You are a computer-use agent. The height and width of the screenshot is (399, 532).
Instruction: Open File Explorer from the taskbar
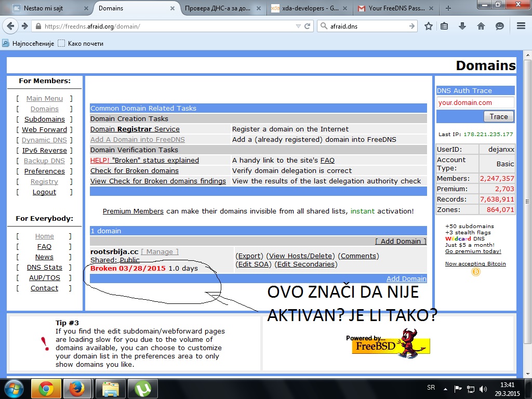tap(111, 389)
